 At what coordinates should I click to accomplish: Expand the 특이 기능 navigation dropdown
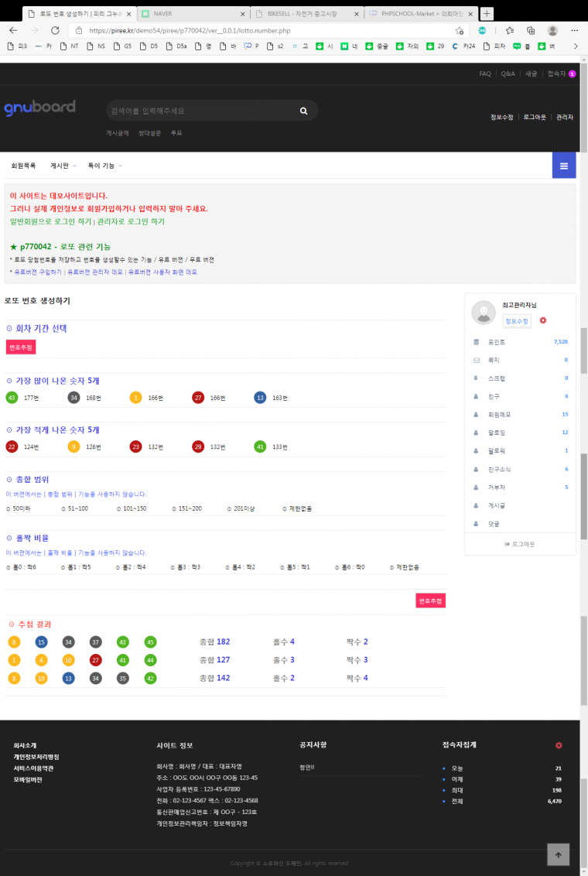[104, 166]
